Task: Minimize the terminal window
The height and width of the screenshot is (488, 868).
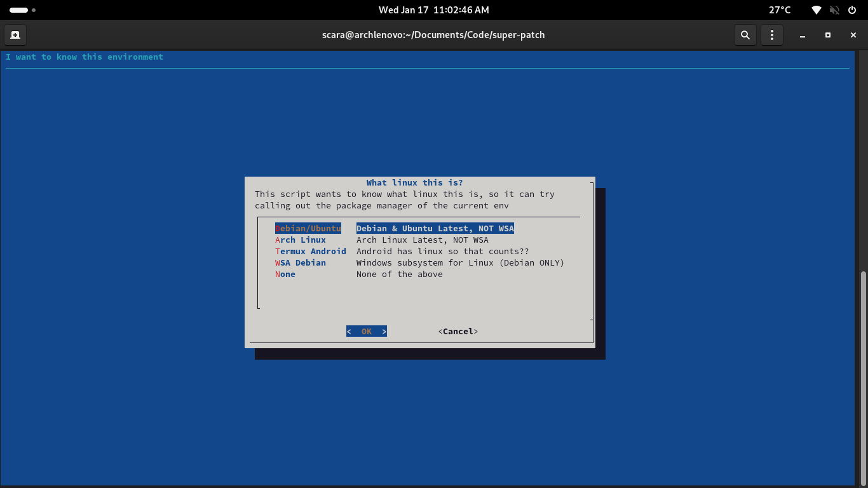Action: pos(803,35)
